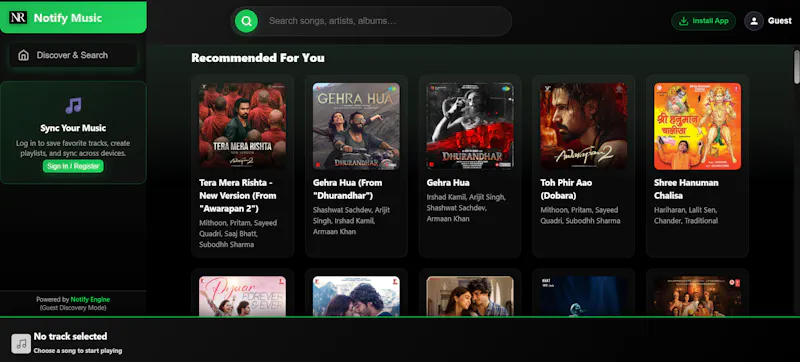The image size is (800, 362).
Task: Open the Pyaar Forever & Ever cover
Action: point(242,296)
